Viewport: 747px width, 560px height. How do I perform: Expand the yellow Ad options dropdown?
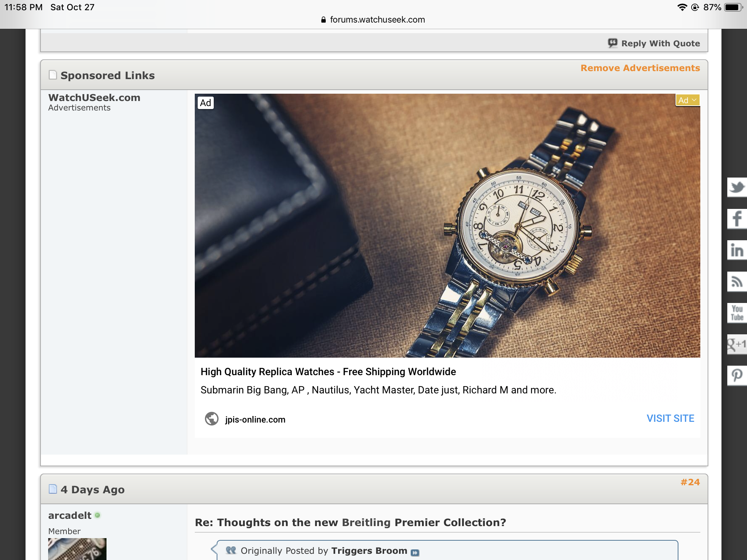(x=688, y=100)
